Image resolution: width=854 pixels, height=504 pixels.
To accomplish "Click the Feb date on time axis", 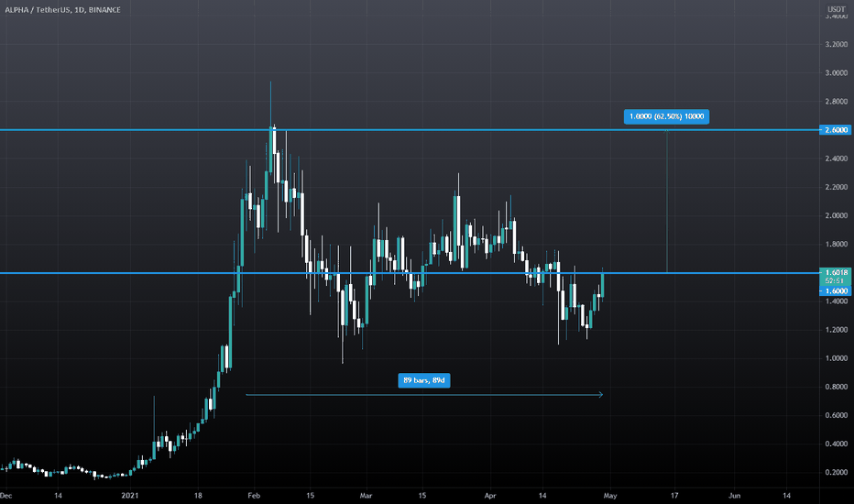I will 254,495.
